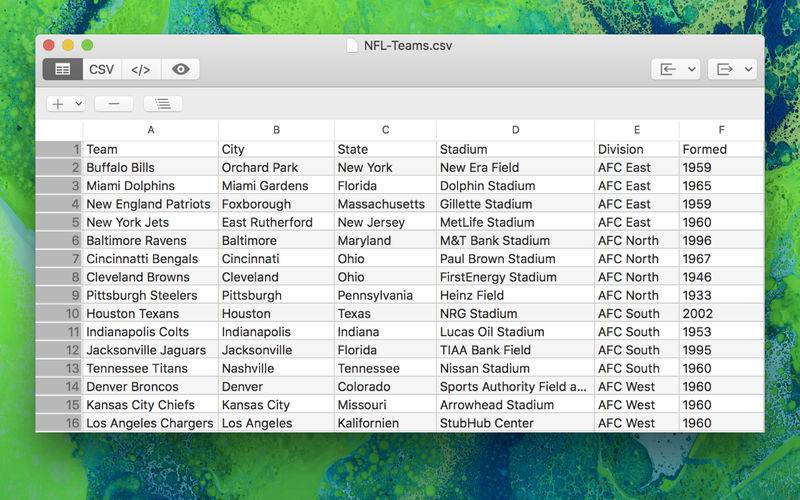Select row number 16 header
The width and height of the screenshot is (800, 500).
[59, 423]
